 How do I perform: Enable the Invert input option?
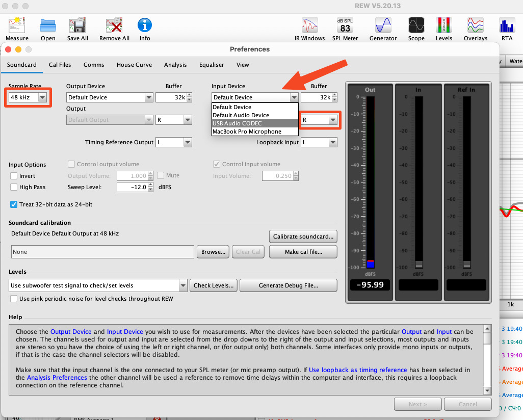click(x=14, y=176)
